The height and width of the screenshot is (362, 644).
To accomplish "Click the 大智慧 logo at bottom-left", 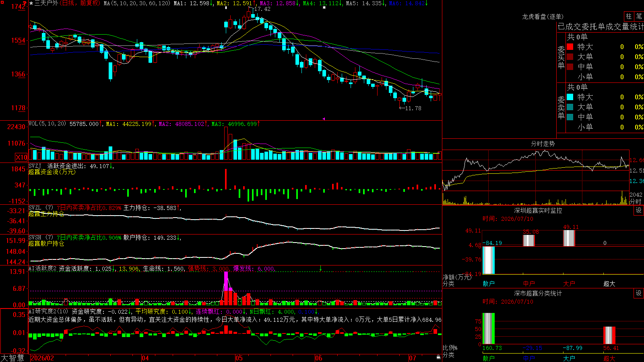I will [12, 358].
